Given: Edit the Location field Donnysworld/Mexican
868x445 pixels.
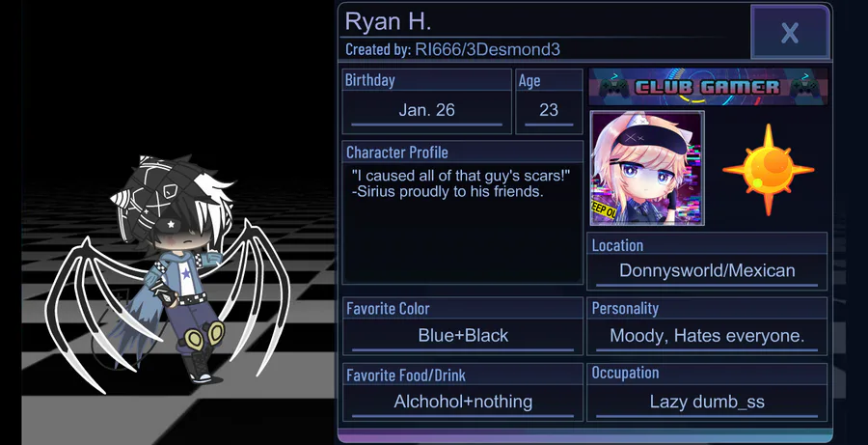Looking at the screenshot, I should point(707,270).
